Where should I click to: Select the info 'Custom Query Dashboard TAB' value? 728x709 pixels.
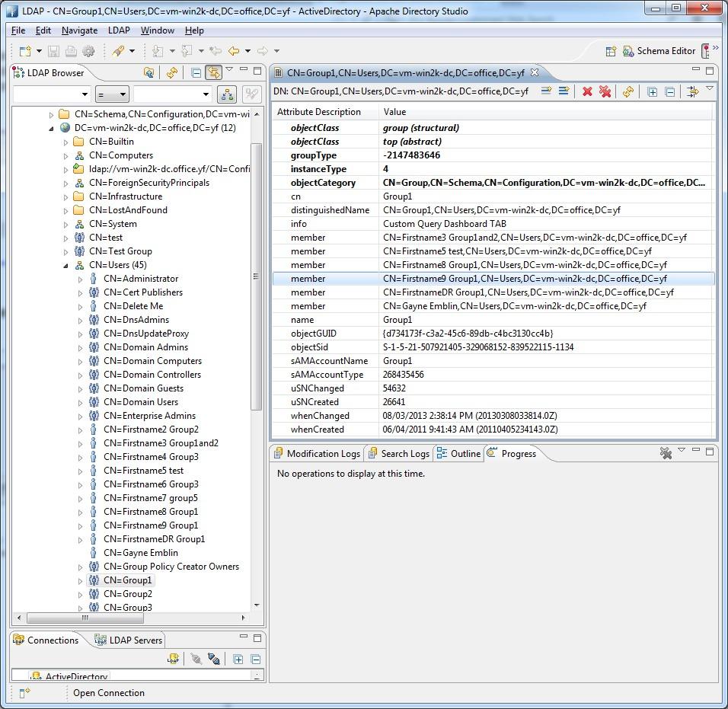pyautogui.click(x=444, y=224)
